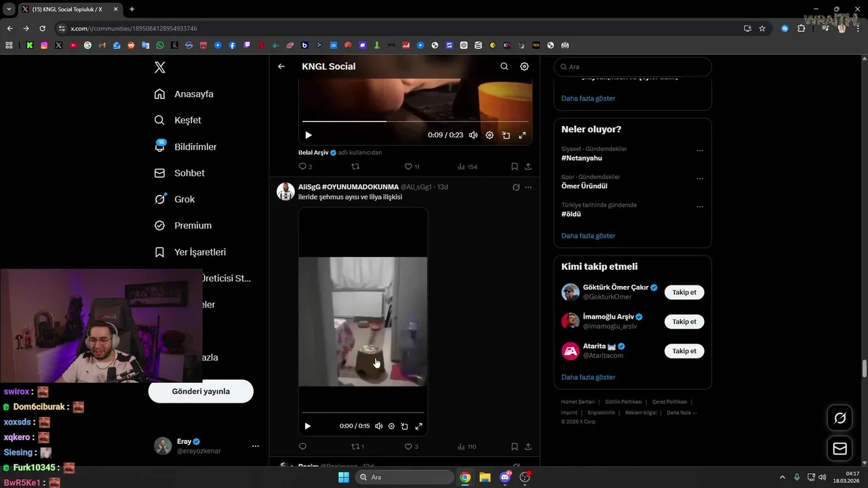Viewport: 868px width, 488px height.
Task: Open Gizlilik Politikası footer link
Action: [x=623, y=402]
